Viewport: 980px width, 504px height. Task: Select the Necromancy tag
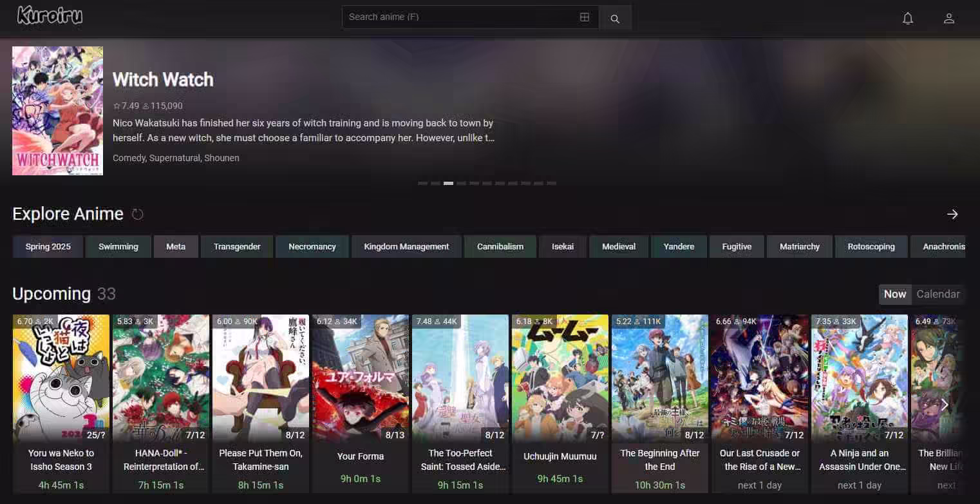(x=312, y=247)
